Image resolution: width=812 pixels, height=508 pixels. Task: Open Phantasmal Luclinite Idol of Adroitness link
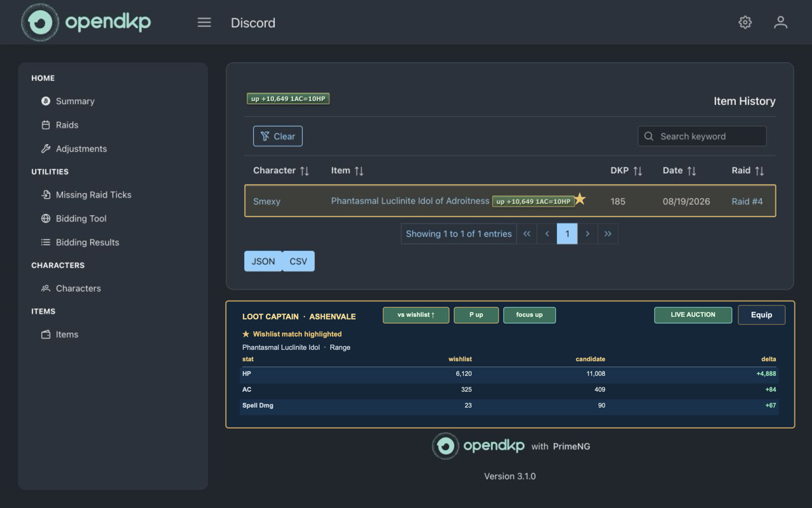410,201
